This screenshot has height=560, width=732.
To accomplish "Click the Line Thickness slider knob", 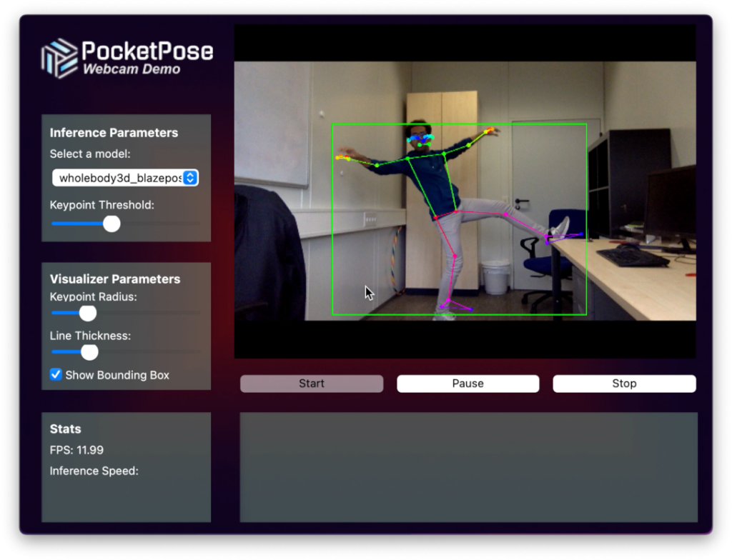I will (x=89, y=351).
